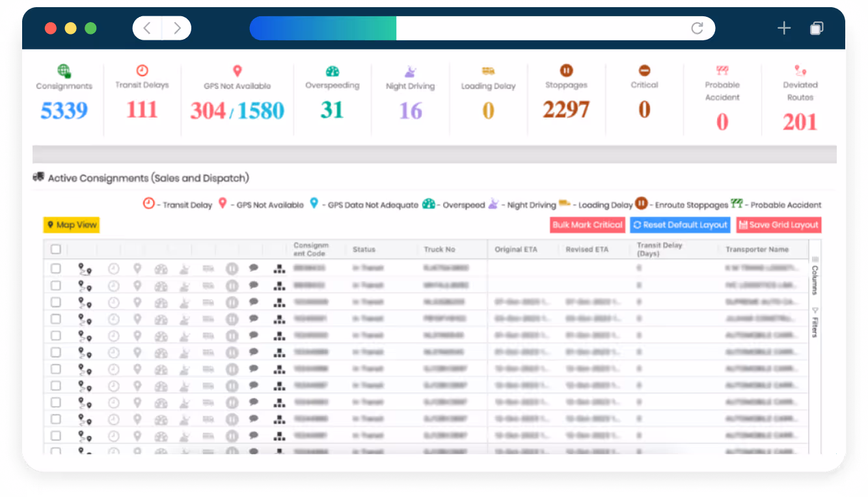Click the Loading Delay truck tile icon
This screenshot has width=868, height=497.
(488, 71)
